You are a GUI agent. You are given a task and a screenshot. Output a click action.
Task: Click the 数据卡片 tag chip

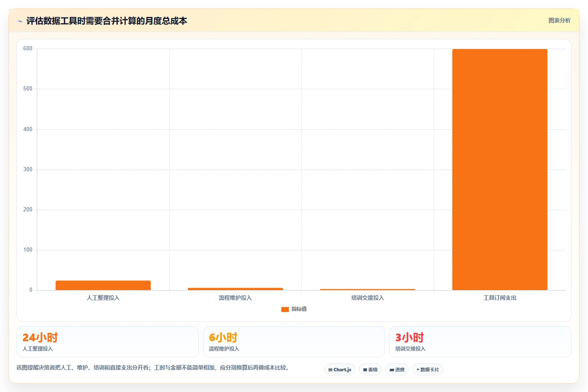coord(428,370)
